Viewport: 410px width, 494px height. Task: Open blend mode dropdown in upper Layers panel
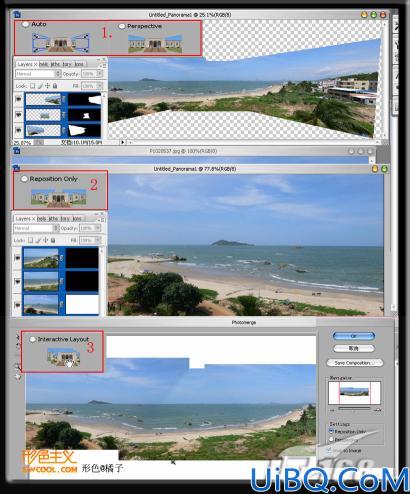38,74
